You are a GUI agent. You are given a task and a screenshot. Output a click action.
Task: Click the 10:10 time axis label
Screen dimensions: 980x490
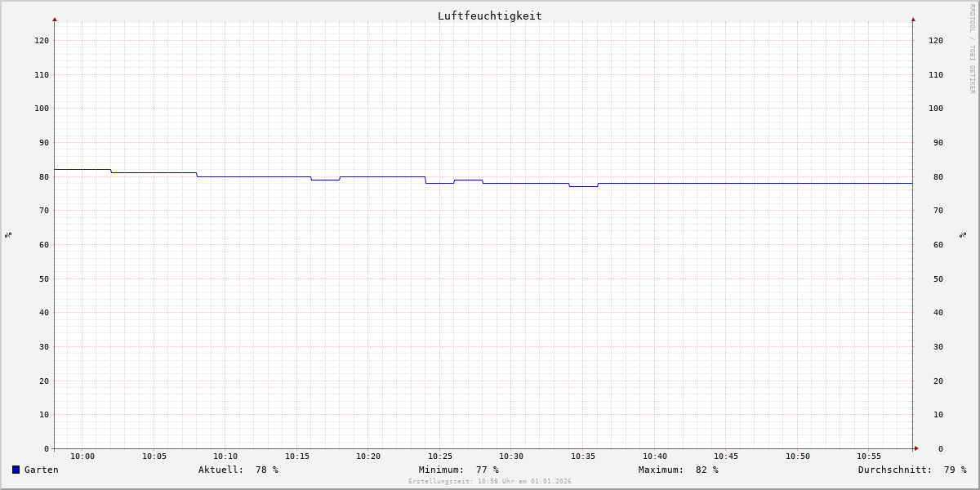click(x=225, y=457)
